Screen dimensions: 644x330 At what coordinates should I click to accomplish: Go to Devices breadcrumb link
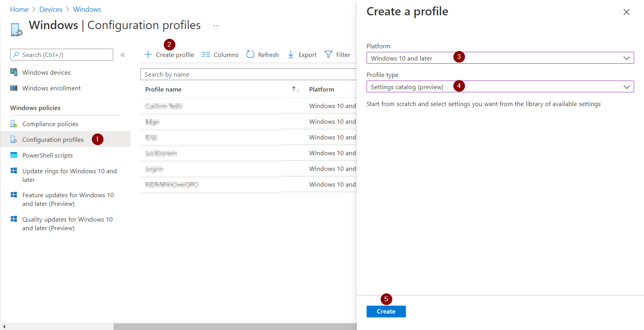[x=51, y=9]
